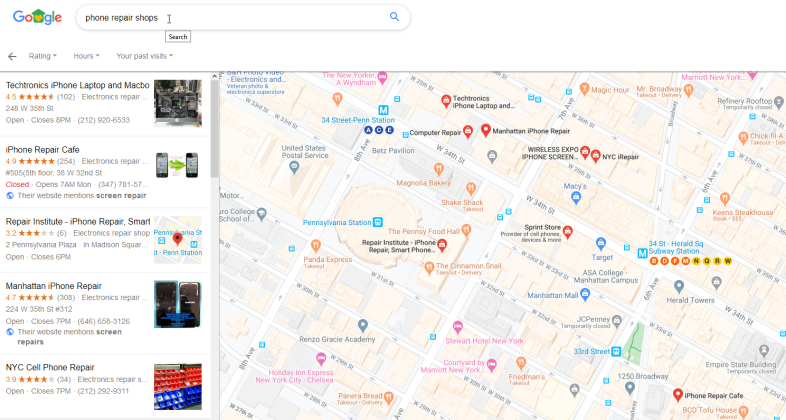This screenshot has width=786, height=420.
Task: Open the NYC Cell Phone Repair listing
Action: [x=50, y=367]
